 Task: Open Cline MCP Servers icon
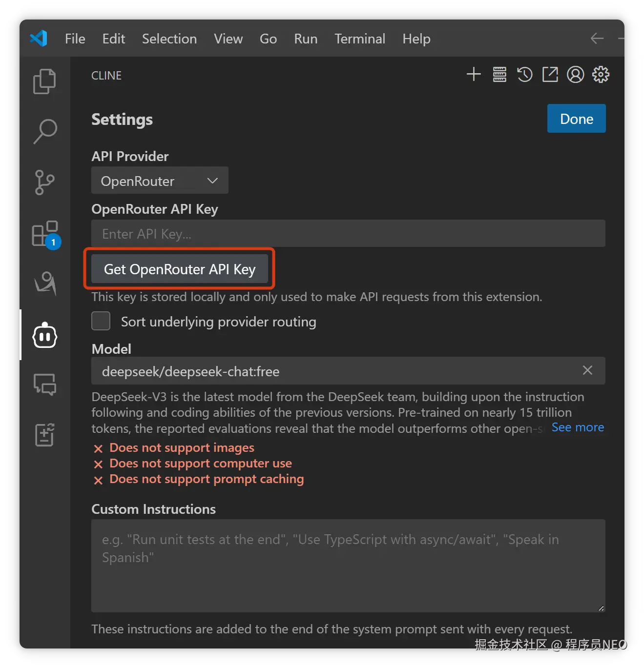pyautogui.click(x=499, y=75)
